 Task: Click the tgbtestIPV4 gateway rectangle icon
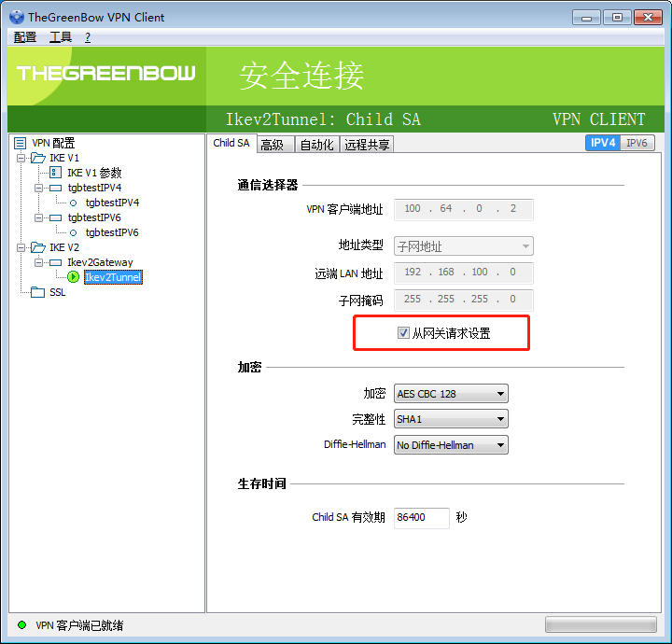point(55,188)
